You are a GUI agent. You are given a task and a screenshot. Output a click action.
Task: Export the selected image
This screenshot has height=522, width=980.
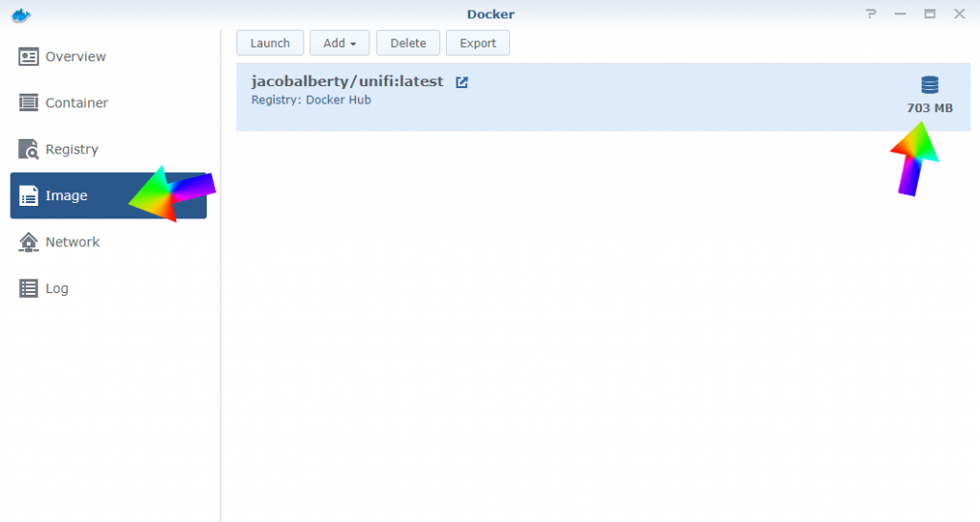tap(478, 43)
